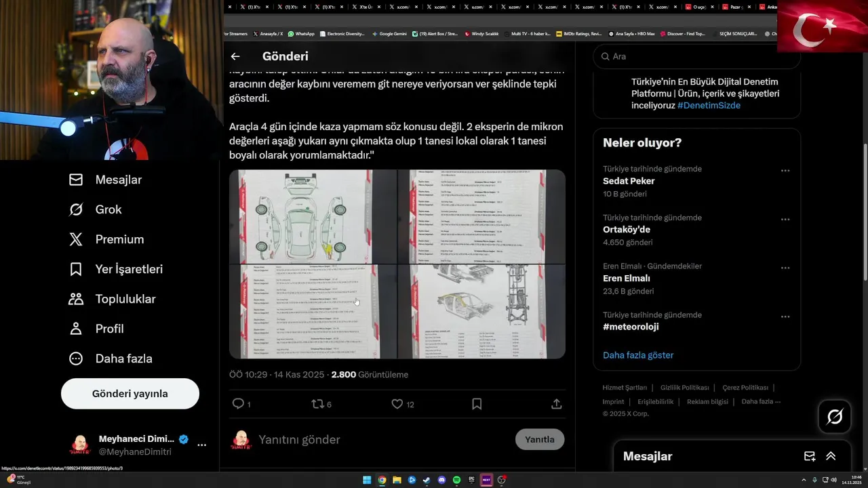The height and width of the screenshot is (488, 868).
Task: Open the top-right report page photo
Action: coord(481,216)
